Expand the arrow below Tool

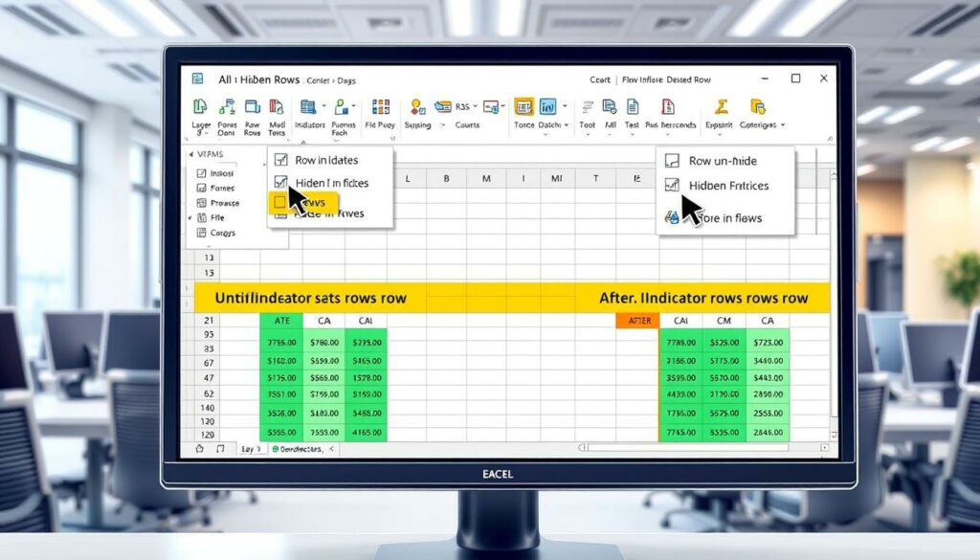click(588, 134)
